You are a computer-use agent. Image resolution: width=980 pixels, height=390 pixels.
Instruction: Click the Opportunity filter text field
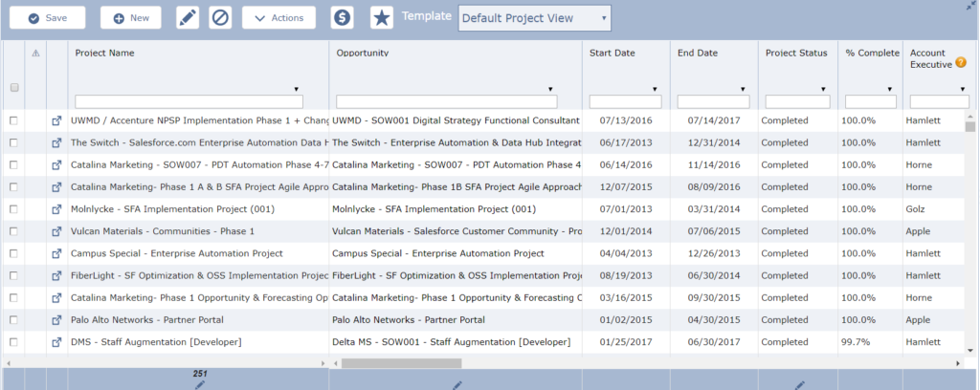[x=445, y=101]
